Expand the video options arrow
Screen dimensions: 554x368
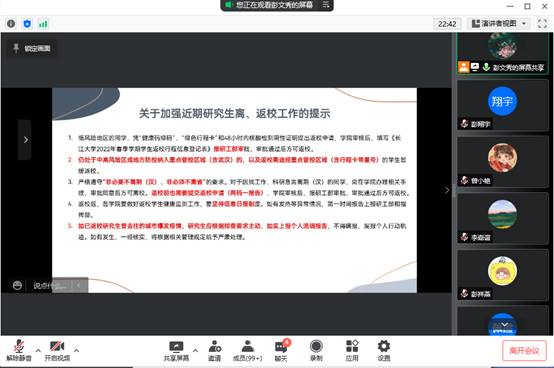click(x=76, y=350)
